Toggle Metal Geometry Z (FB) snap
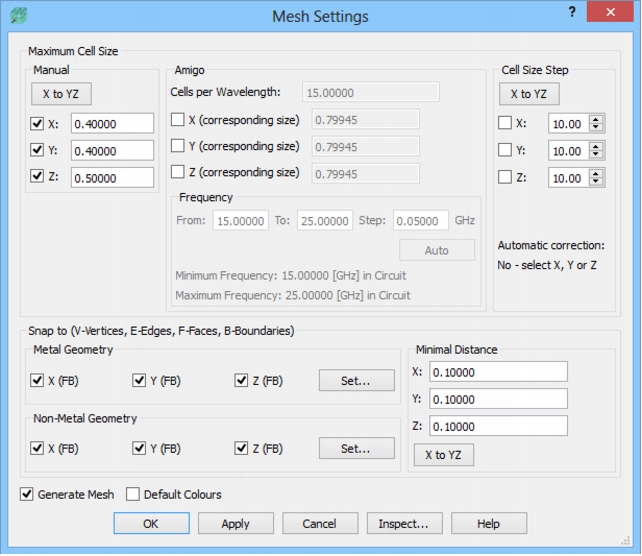This screenshot has width=642, height=556. click(x=241, y=380)
